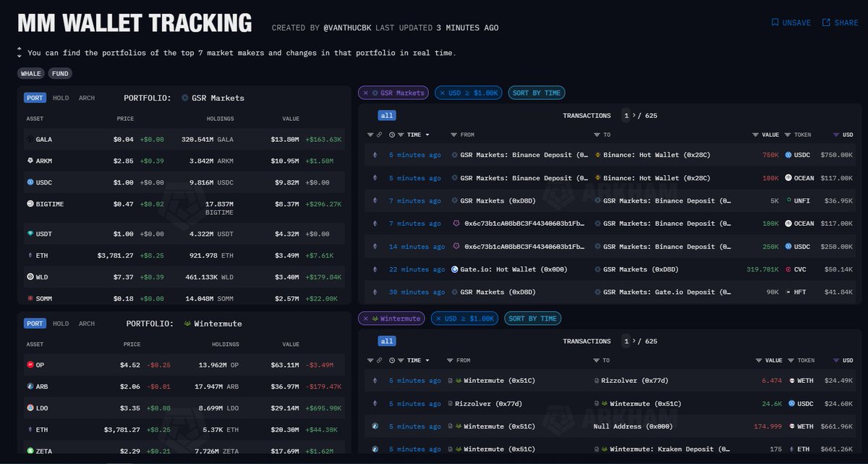Click the ARKM token icon in portfolio

30,161
